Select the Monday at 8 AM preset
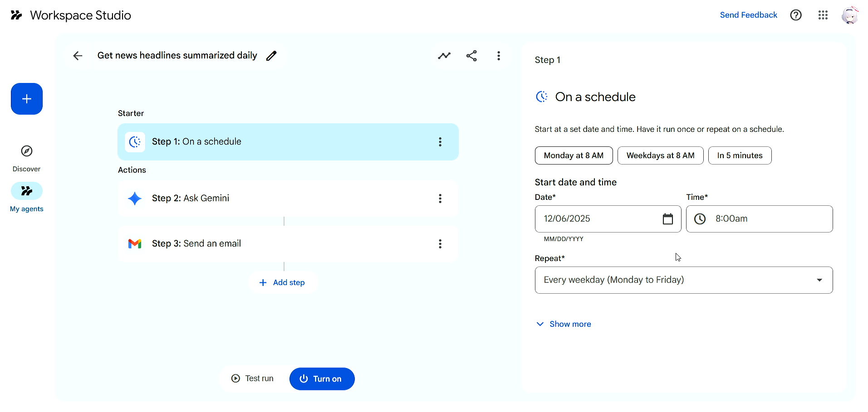Image resolution: width=868 pixels, height=412 pixels. [x=574, y=155]
